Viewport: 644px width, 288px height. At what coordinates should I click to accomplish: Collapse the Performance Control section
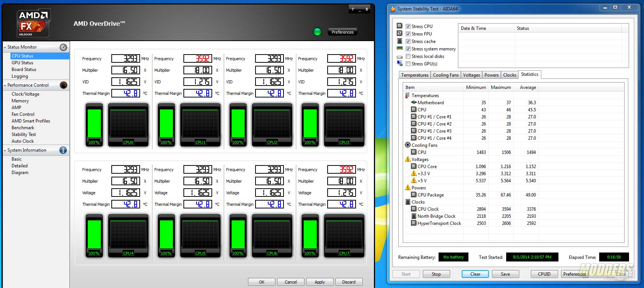click(x=5, y=85)
